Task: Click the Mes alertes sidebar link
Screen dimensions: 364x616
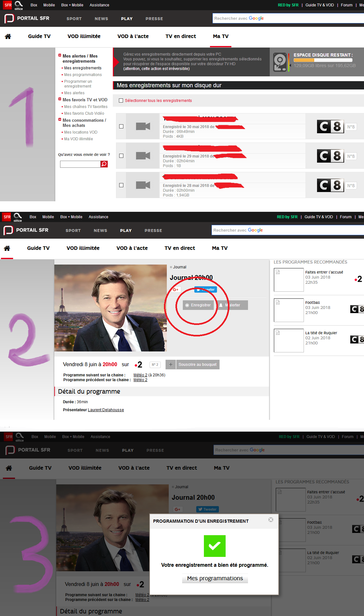Action: (74, 93)
